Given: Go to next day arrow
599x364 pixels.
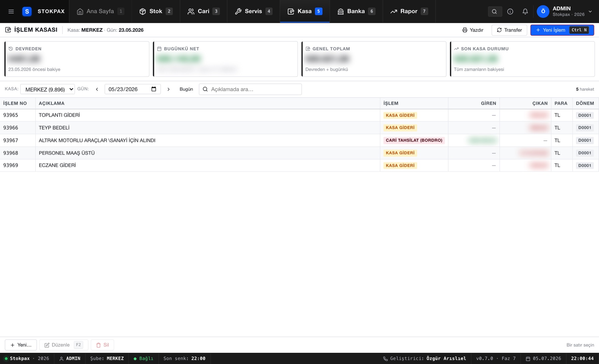Looking at the screenshot, I should tap(168, 89).
